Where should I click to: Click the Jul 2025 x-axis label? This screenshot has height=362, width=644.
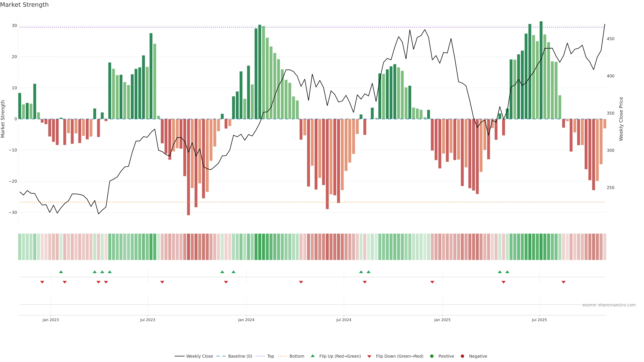tap(539, 320)
